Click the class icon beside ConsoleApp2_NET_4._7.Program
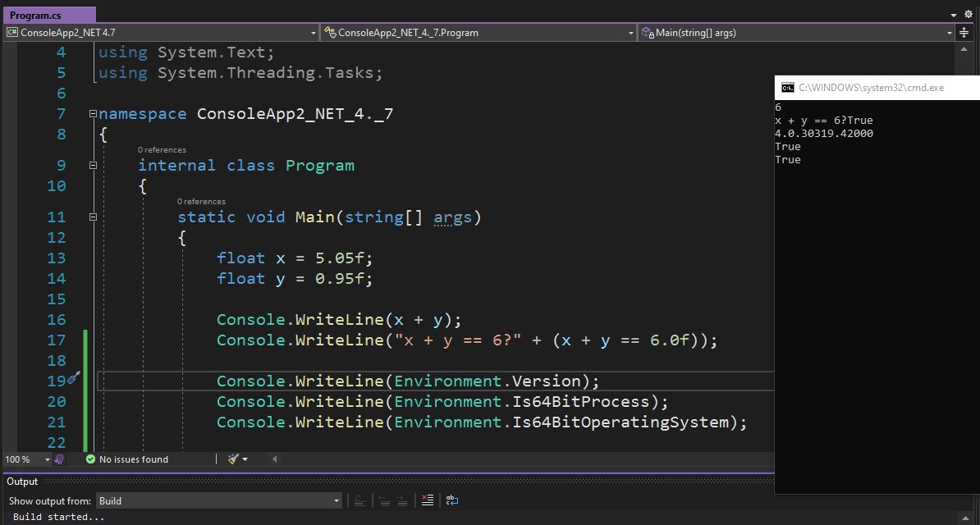The width and height of the screenshot is (980, 525). coord(331,33)
